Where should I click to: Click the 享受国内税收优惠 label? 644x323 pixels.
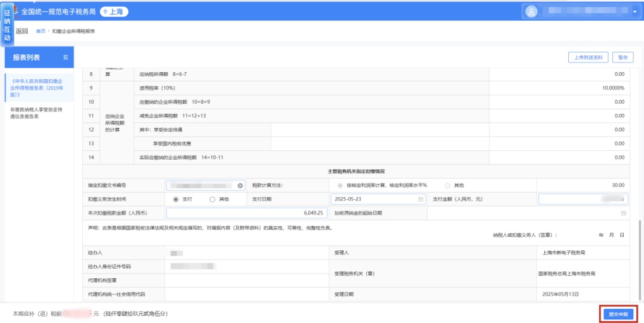(172, 144)
